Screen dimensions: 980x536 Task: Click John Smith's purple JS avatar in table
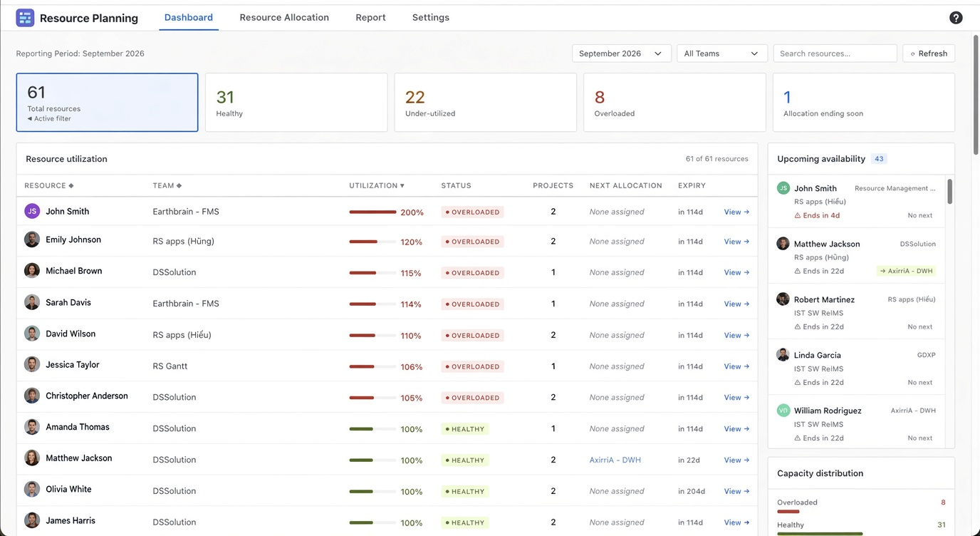pos(32,211)
